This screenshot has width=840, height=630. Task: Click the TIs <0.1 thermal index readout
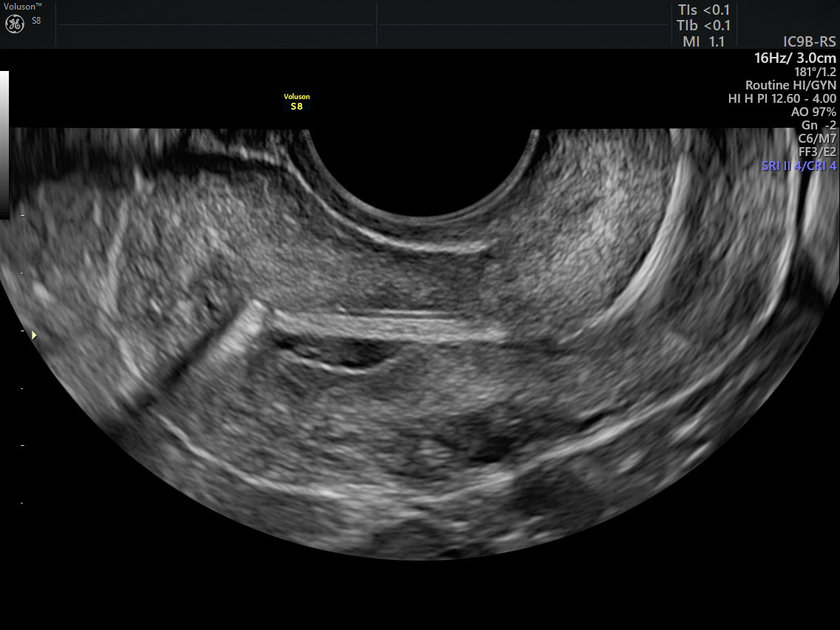[x=704, y=10]
